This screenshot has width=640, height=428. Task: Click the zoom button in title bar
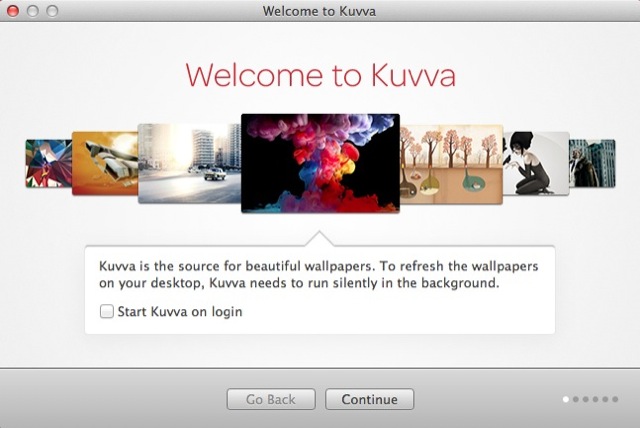tap(53, 11)
